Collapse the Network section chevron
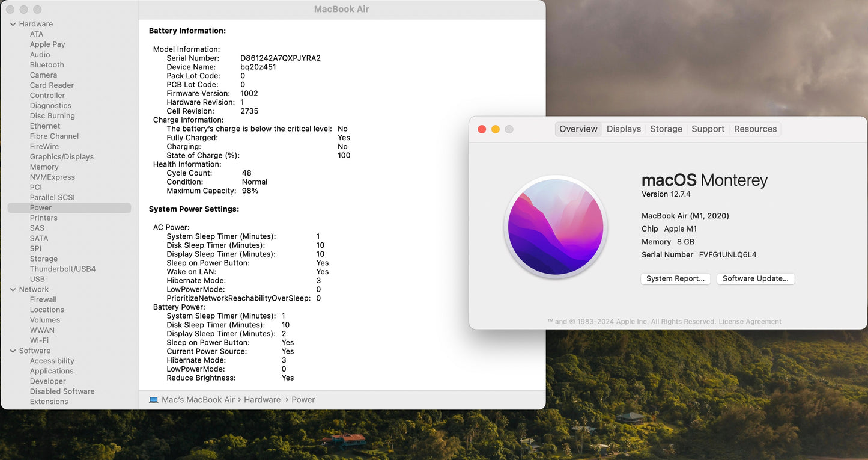 click(x=13, y=290)
